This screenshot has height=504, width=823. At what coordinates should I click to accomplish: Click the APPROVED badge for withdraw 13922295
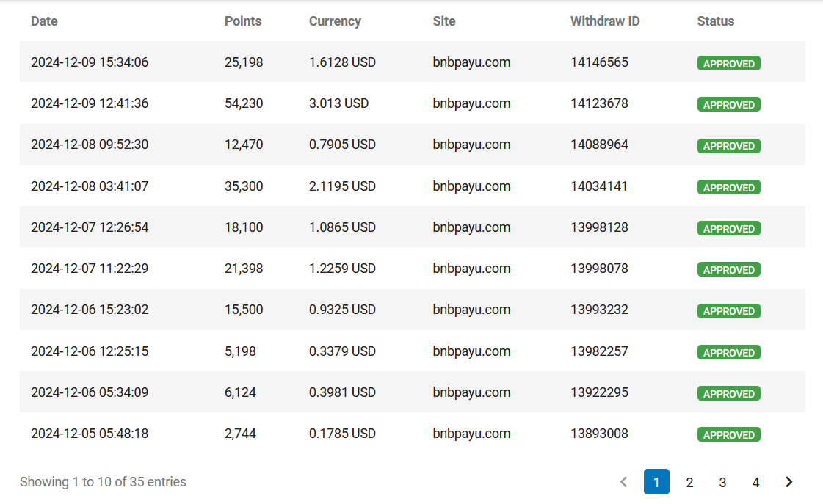(x=728, y=393)
